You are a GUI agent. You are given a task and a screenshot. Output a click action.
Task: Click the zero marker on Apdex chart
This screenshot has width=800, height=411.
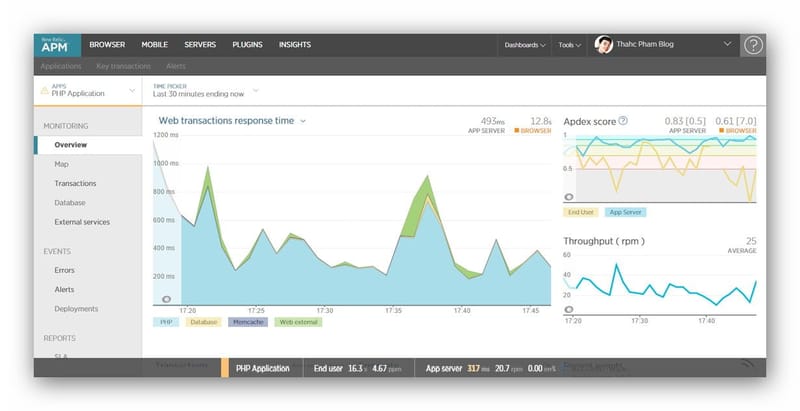[x=568, y=197]
